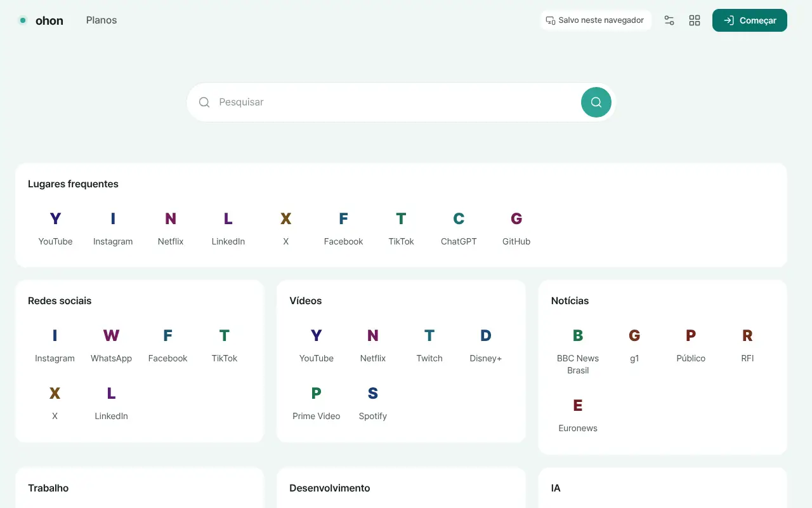Viewport: 812px width, 508px height.
Task: Open WhatsApp in Redes sociais
Action: pos(111,345)
